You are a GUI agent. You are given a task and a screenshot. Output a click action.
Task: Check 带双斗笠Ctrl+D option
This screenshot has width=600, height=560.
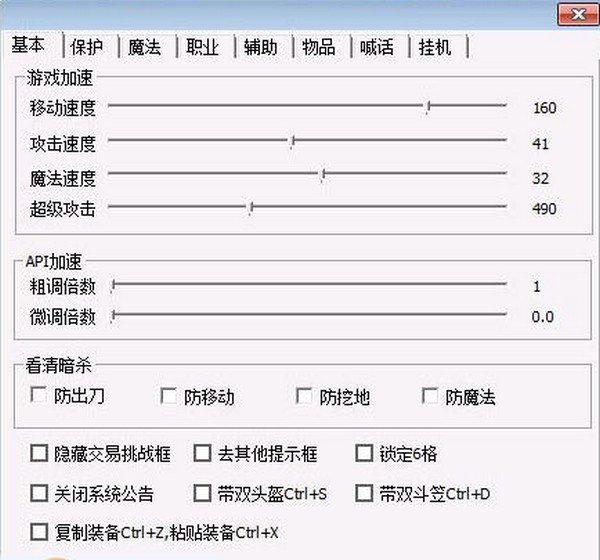(x=364, y=493)
